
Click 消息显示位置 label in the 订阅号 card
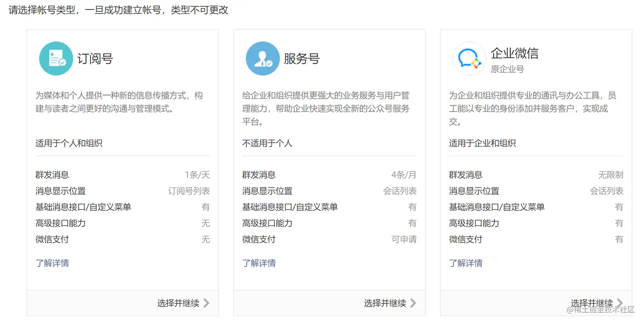tap(60, 191)
